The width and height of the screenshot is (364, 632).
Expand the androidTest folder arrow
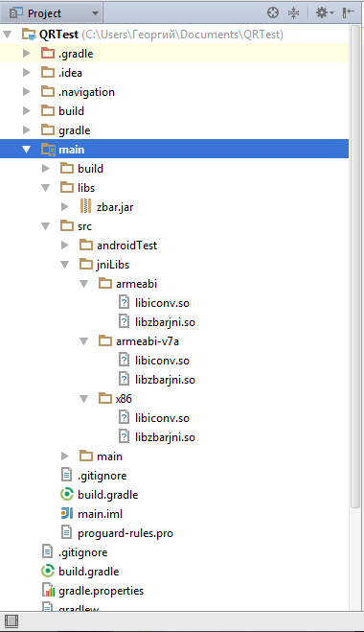(x=65, y=246)
